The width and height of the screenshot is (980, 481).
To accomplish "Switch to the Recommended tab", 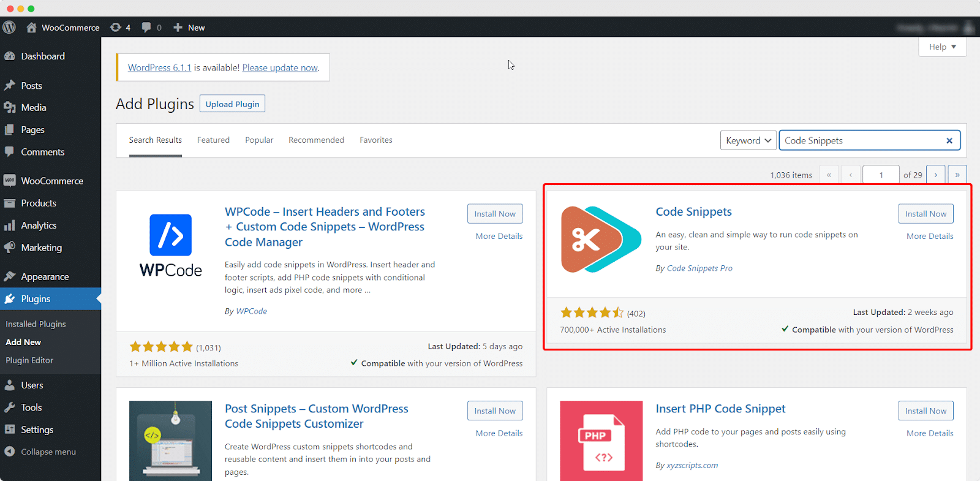I will click(x=316, y=140).
